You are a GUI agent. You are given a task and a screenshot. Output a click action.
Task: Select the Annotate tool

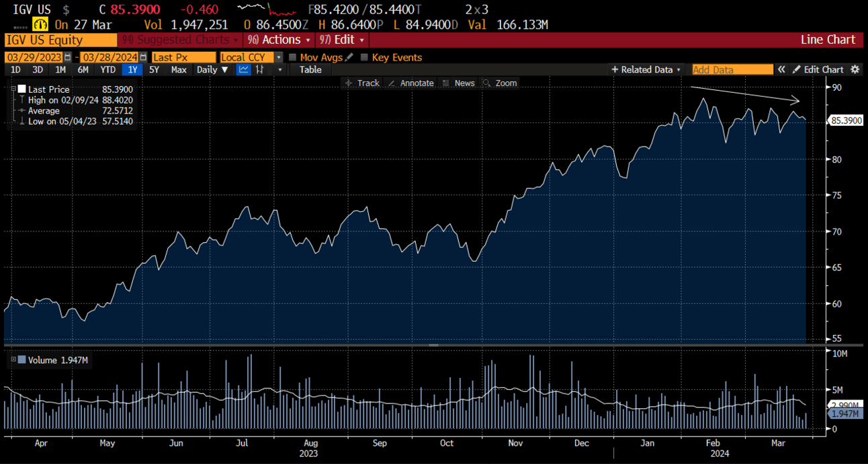[x=411, y=83]
